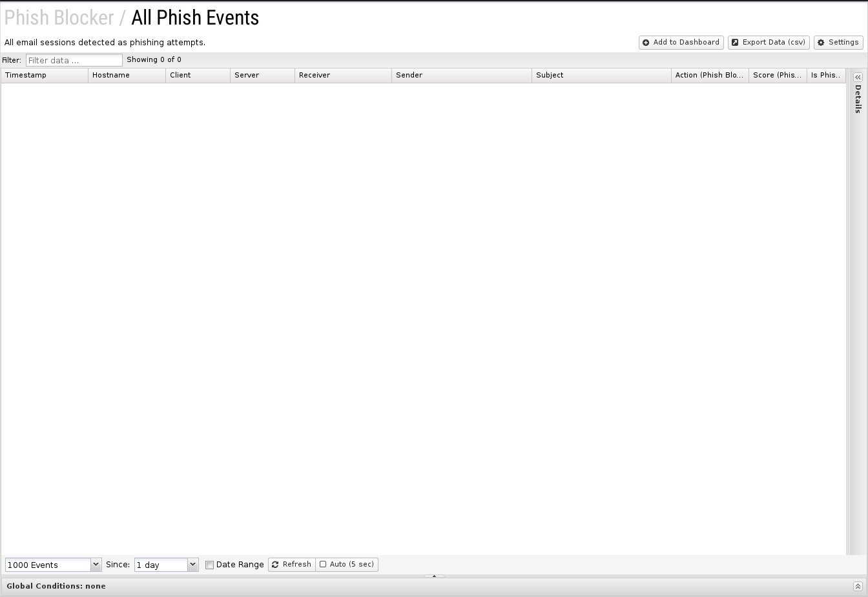
Task: Click the Receiver column header
Action: (343, 75)
